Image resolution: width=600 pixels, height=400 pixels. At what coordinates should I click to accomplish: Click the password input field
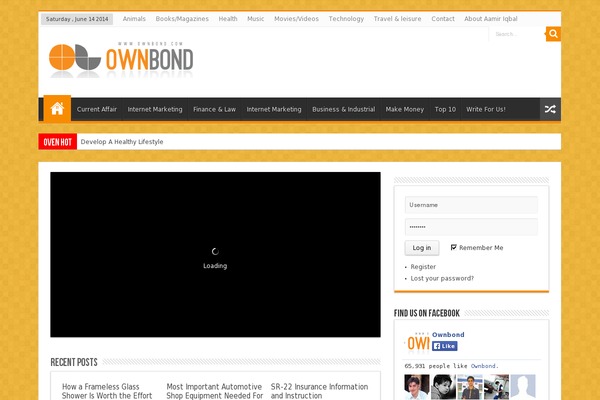471,227
